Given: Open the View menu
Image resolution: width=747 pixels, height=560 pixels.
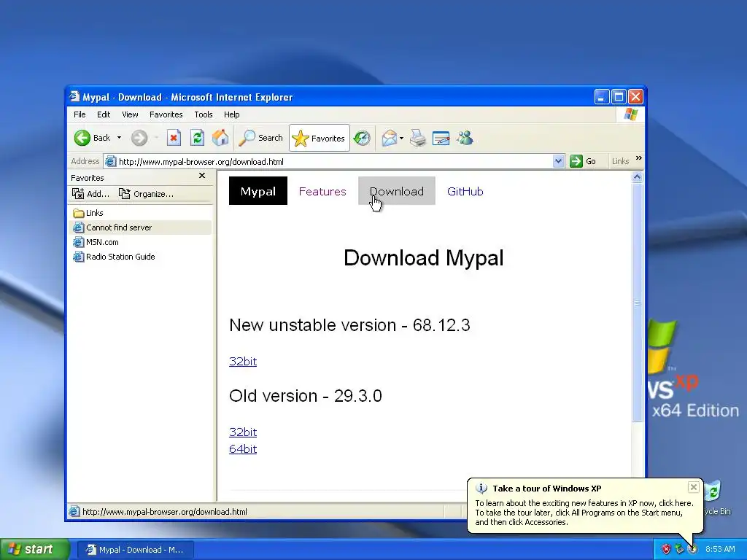Looking at the screenshot, I should tap(130, 114).
